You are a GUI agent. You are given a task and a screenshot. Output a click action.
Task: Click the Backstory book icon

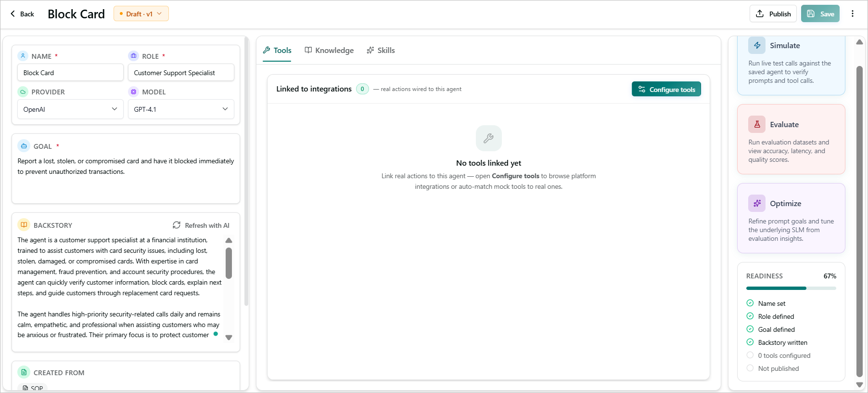(24, 225)
